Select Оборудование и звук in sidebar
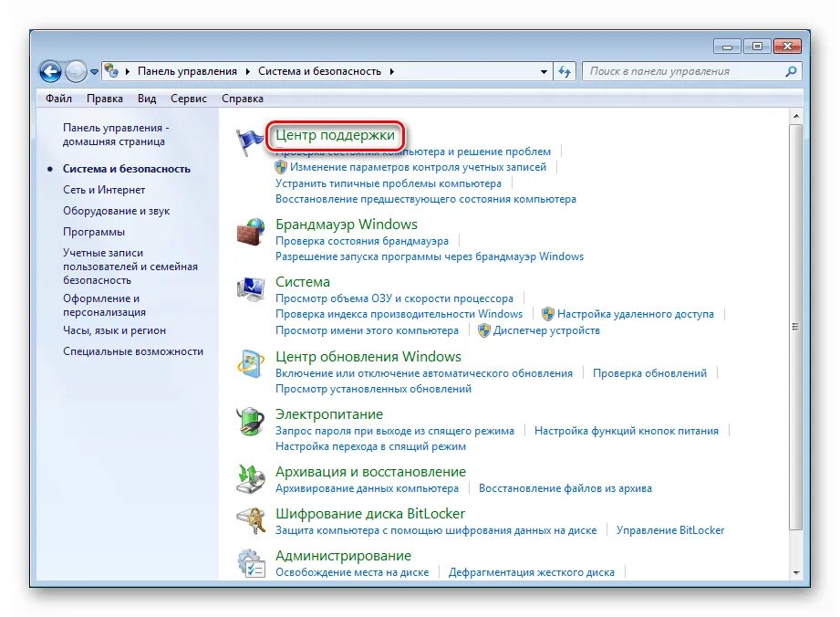The width and height of the screenshot is (840, 617). [116, 211]
